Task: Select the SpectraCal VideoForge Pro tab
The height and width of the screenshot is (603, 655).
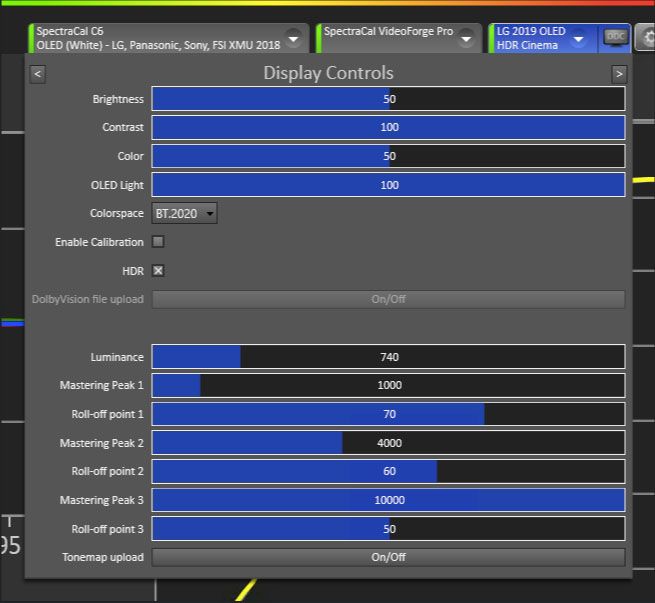Action: pyautogui.click(x=388, y=32)
